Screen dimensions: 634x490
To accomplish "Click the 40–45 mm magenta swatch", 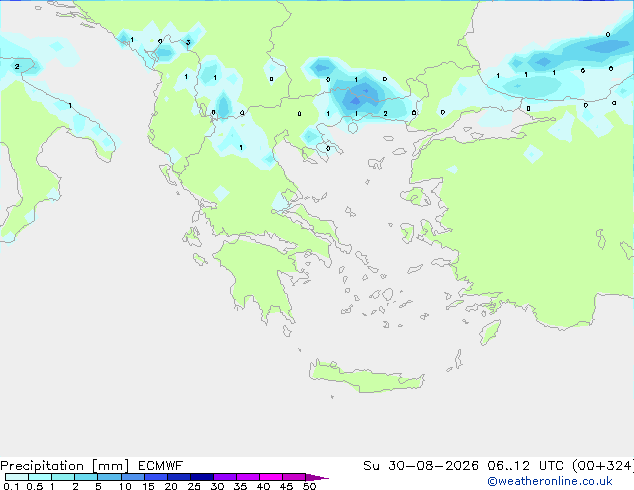I will pyautogui.click(x=271, y=477).
